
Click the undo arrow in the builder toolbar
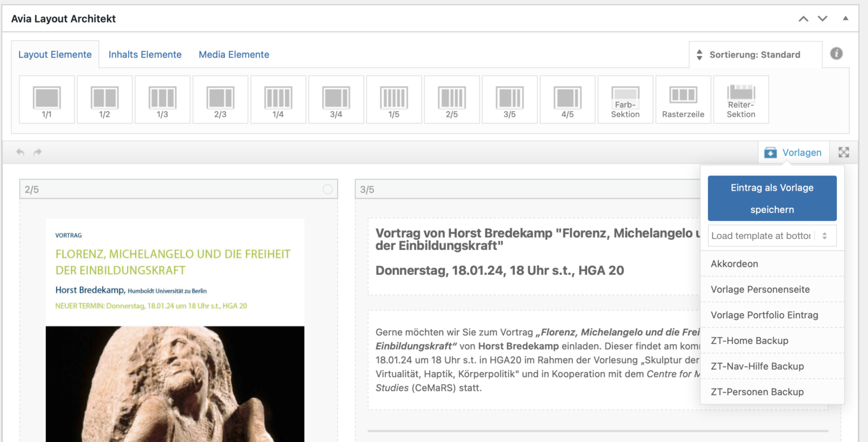coord(20,152)
